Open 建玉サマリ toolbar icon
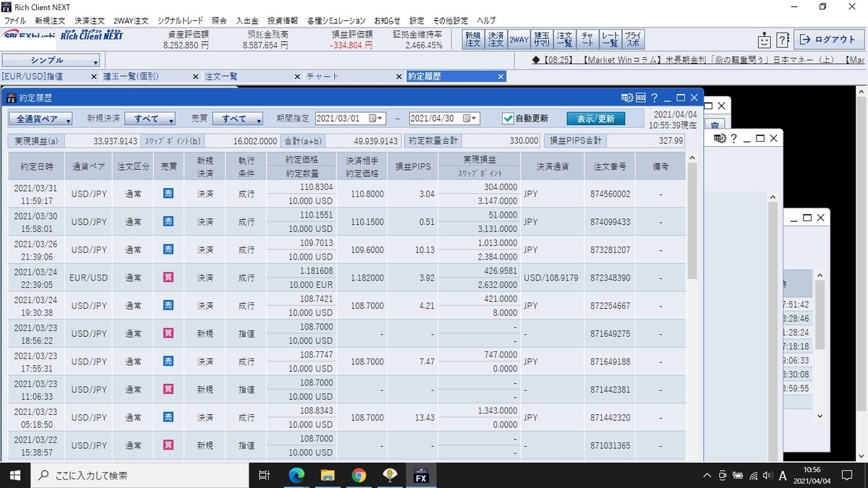This screenshot has width=868, height=488. (x=541, y=39)
